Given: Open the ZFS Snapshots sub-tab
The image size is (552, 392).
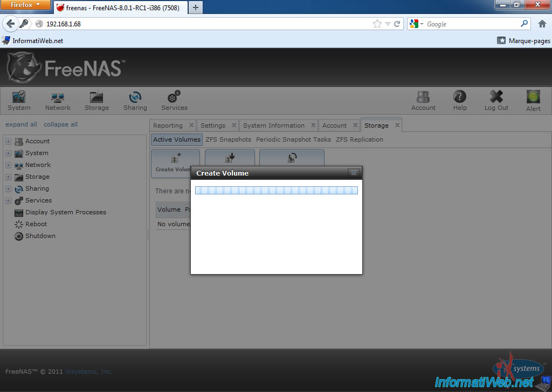Looking at the screenshot, I should (228, 139).
